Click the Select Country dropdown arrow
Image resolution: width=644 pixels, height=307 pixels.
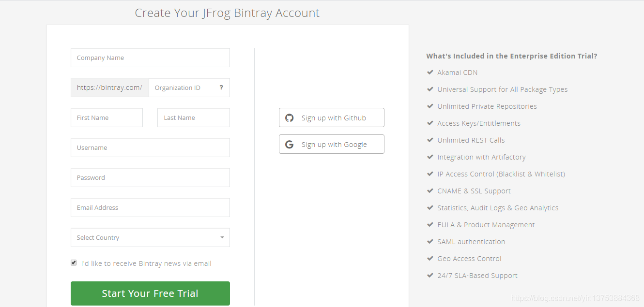222,237
